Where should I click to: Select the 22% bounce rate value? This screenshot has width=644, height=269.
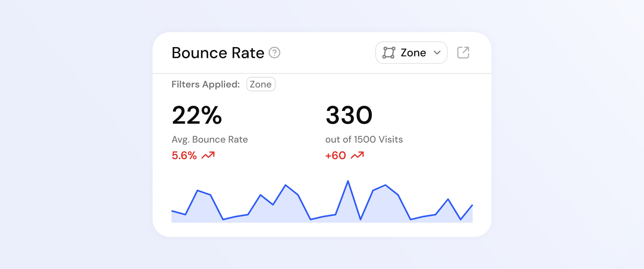click(197, 115)
